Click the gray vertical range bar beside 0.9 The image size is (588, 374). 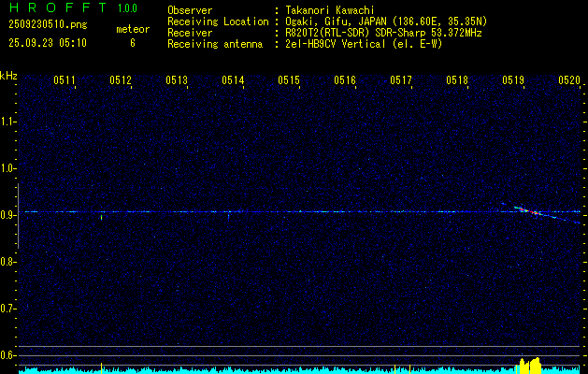(x=18, y=216)
